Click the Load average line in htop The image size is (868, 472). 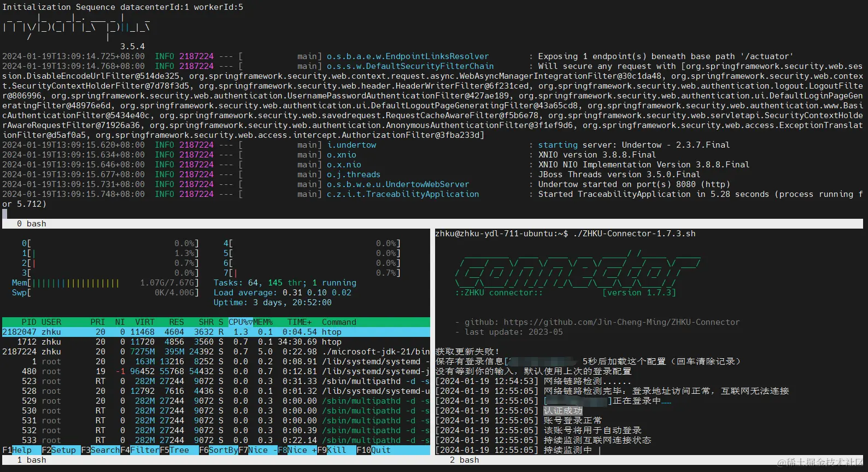[x=283, y=293]
